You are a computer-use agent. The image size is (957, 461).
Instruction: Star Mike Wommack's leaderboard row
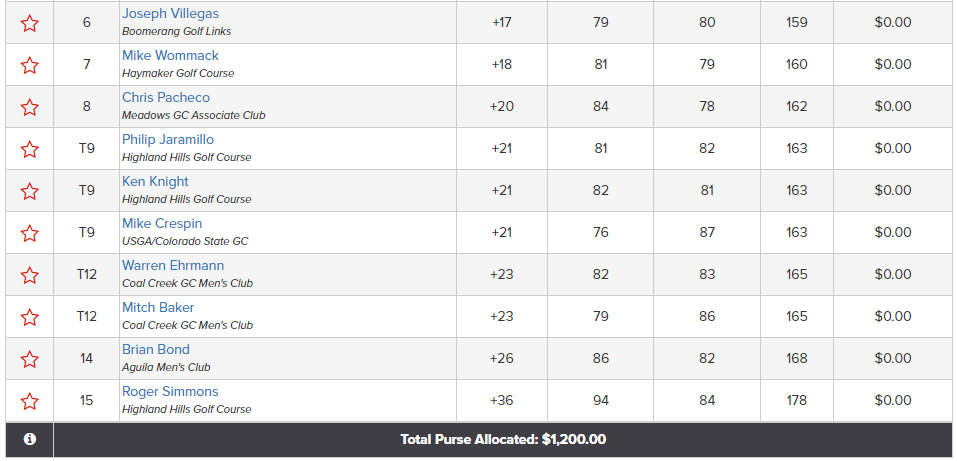coord(29,65)
